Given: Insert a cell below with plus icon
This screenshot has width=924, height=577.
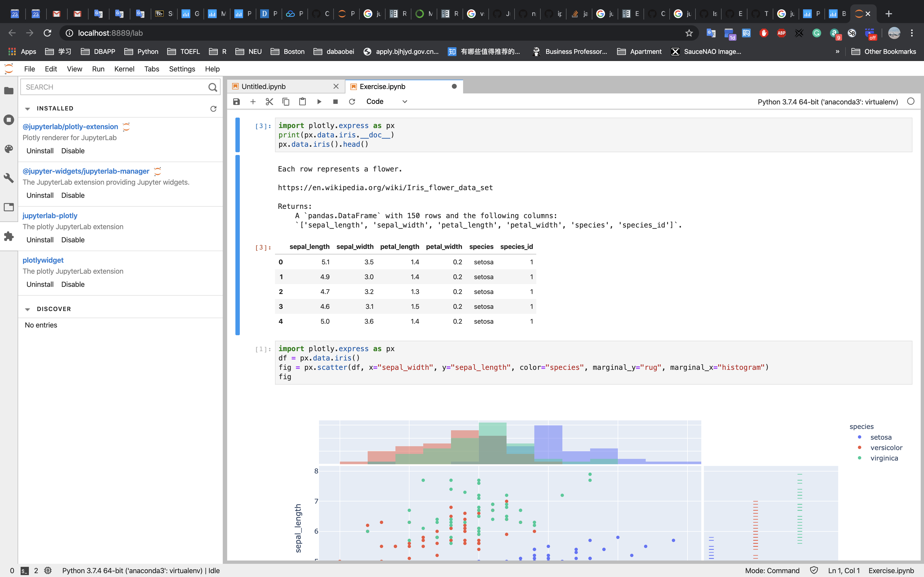Looking at the screenshot, I should 253,101.
